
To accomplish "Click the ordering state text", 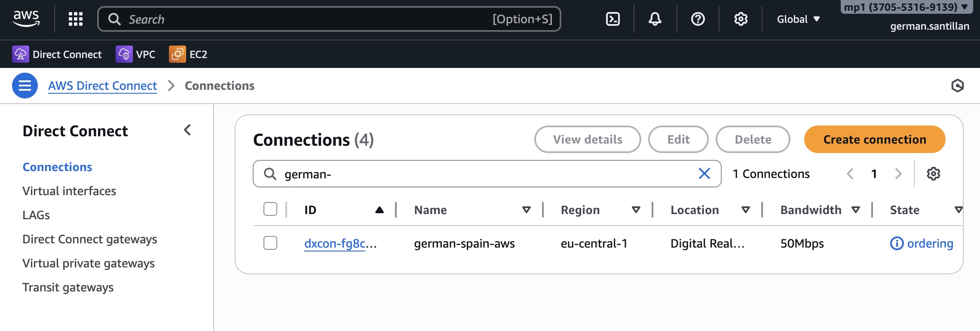I will coord(930,243).
